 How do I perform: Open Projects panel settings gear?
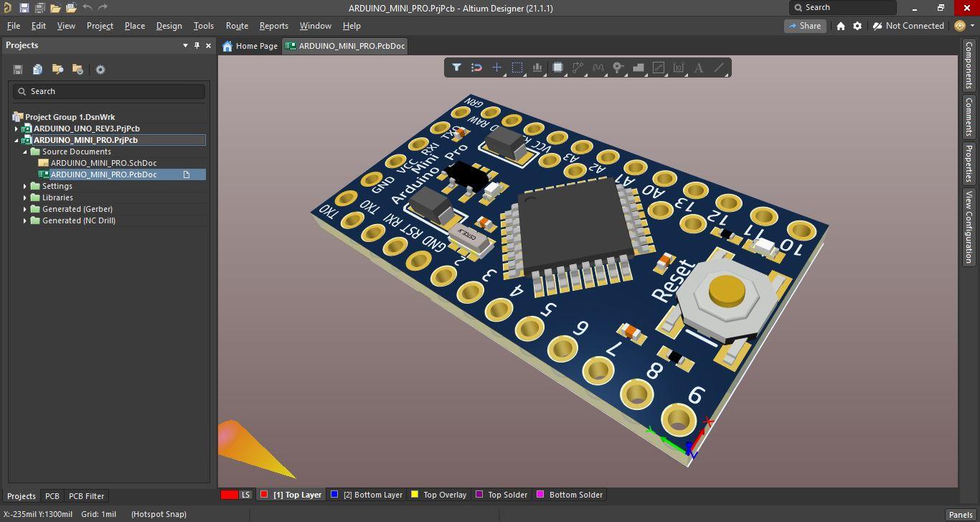(100, 70)
